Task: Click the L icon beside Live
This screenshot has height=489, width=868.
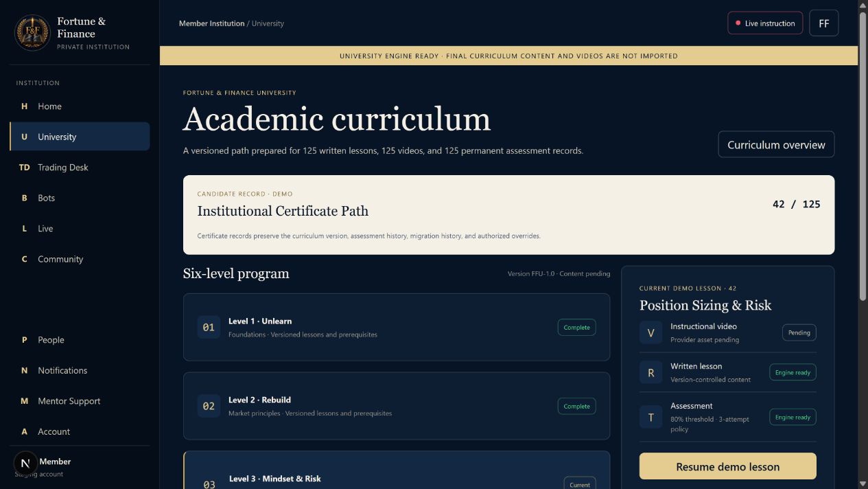Action: tap(25, 229)
